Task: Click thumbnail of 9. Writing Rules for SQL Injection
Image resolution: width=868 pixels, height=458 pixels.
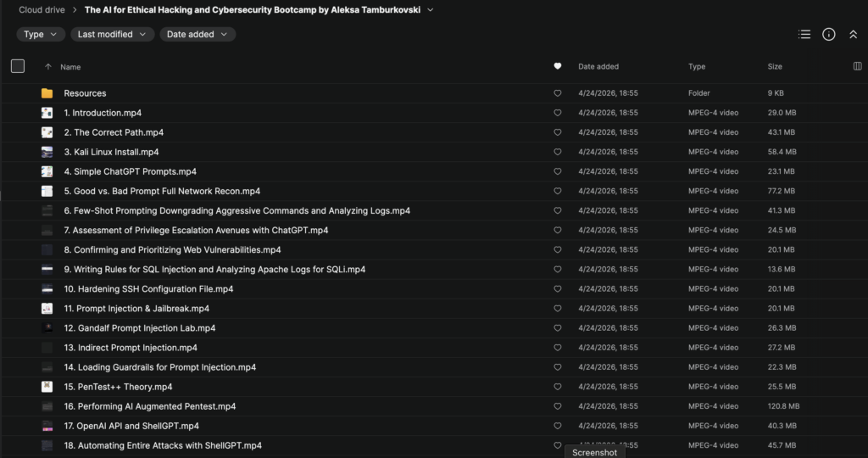Action: click(x=47, y=269)
